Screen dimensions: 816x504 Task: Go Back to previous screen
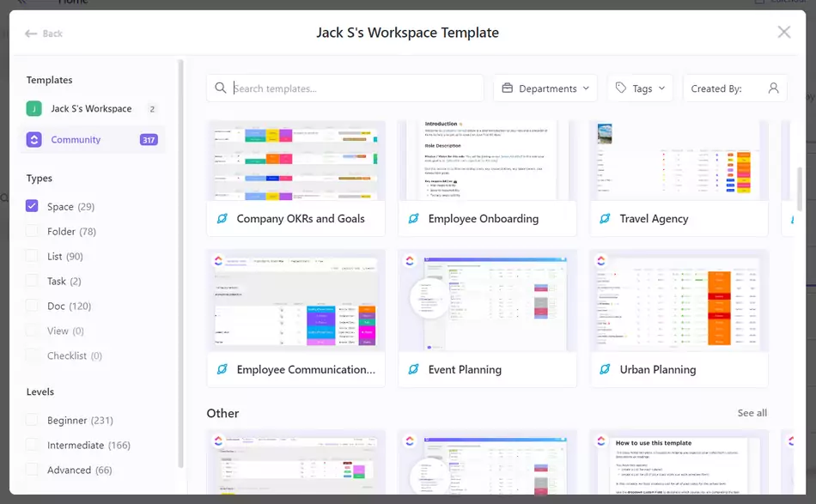coord(44,33)
